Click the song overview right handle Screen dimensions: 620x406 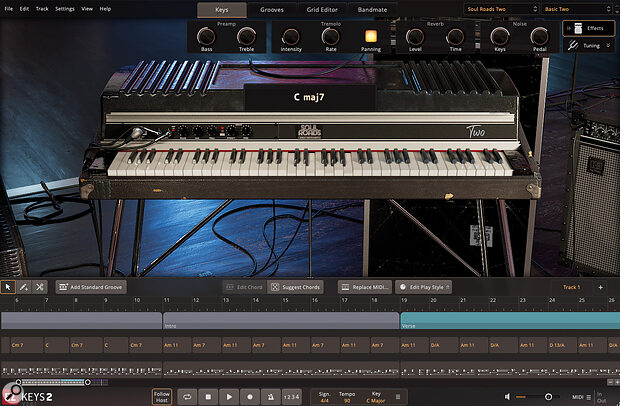[x=88, y=382]
